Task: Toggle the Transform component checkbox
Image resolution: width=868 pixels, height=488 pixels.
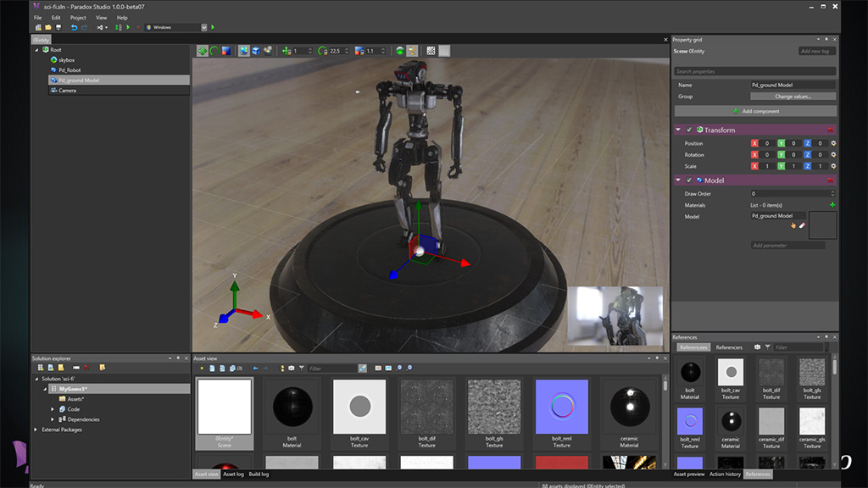Action: click(x=689, y=130)
